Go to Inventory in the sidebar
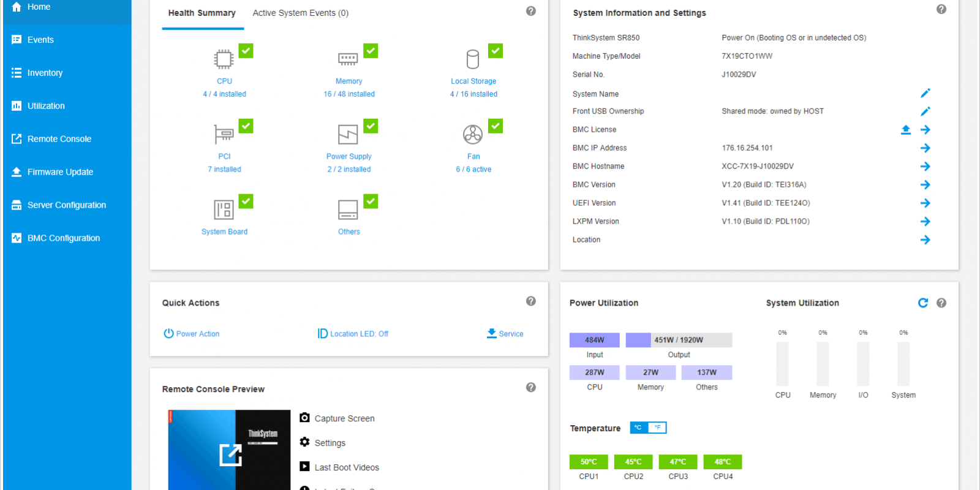 [x=67, y=73]
